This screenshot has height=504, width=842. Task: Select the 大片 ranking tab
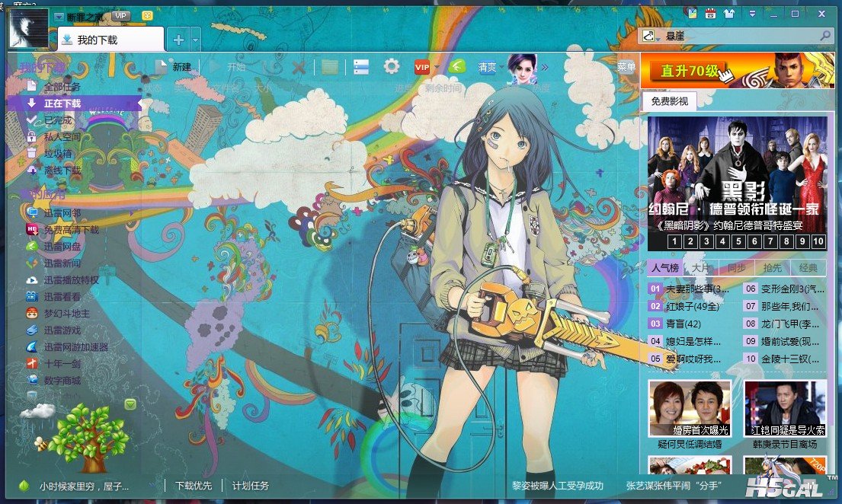point(700,267)
